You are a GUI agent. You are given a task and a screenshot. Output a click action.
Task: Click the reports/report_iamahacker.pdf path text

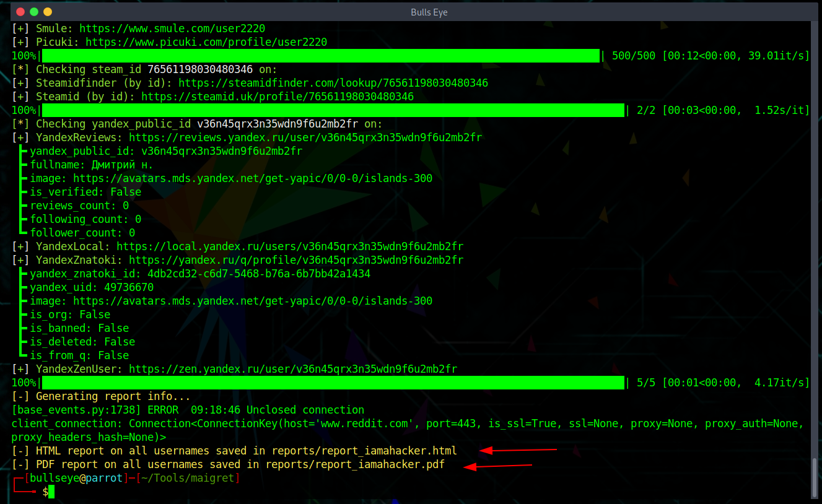pos(355,464)
